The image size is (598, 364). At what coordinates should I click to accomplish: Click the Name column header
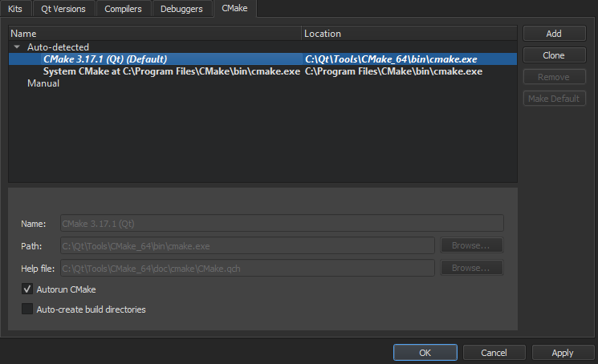154,34
